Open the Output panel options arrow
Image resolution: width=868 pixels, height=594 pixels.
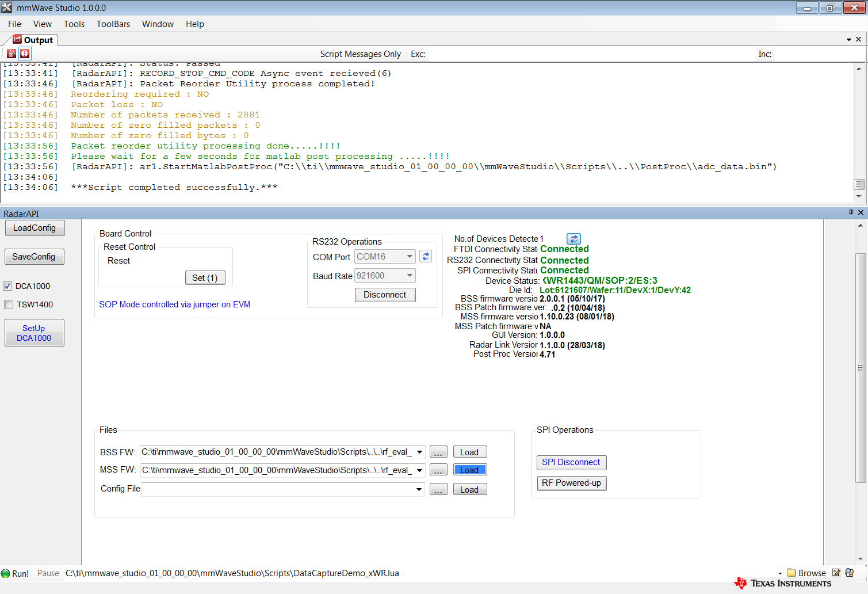tap(849, 40)
